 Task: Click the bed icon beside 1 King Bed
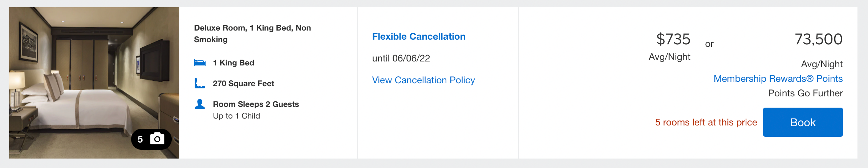click(x=200, y=63)
